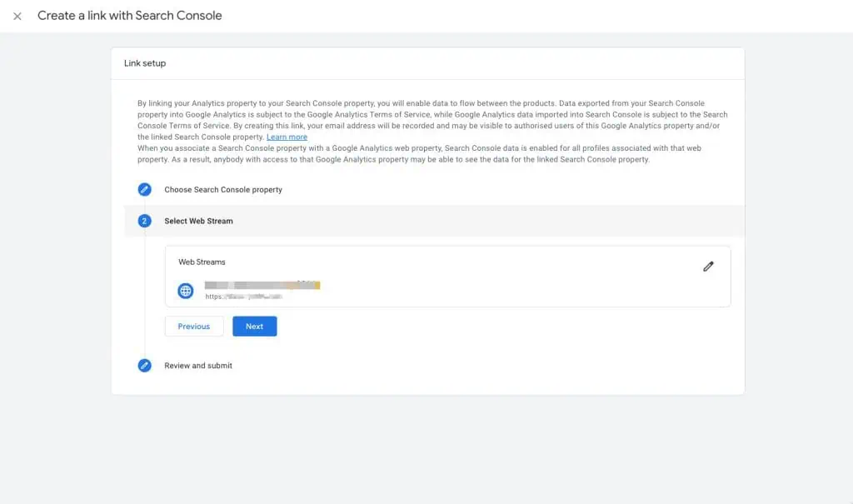Click the pencil icon next to Review and submit
Screen dimensions: 853x504
[x=144, y=365]
